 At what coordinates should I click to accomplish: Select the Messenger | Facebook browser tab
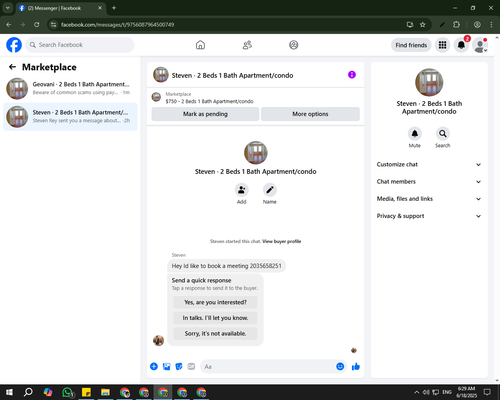[x=60, y=8]
